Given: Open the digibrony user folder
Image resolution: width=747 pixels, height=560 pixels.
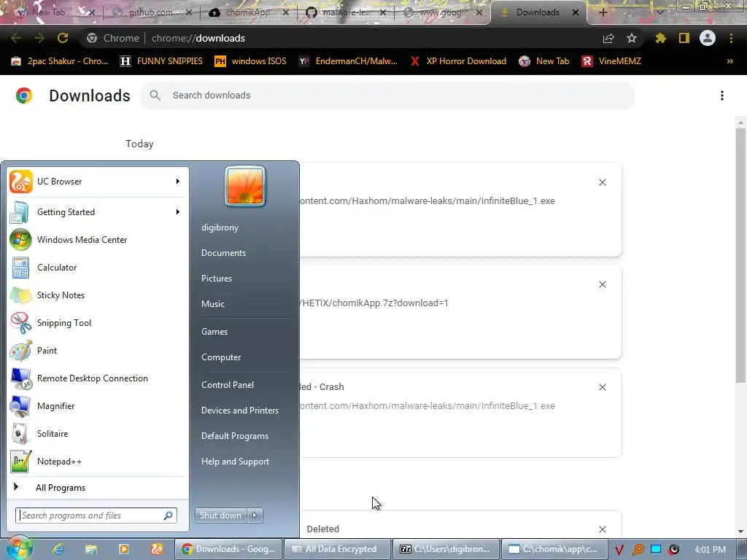Looking at the screenshot, I should point(220,227).
